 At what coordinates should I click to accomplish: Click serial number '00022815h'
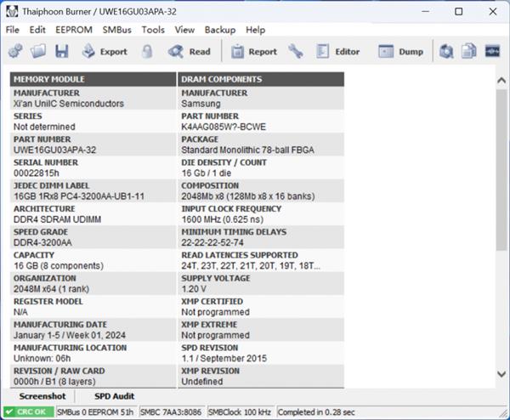tap(37, 173)
